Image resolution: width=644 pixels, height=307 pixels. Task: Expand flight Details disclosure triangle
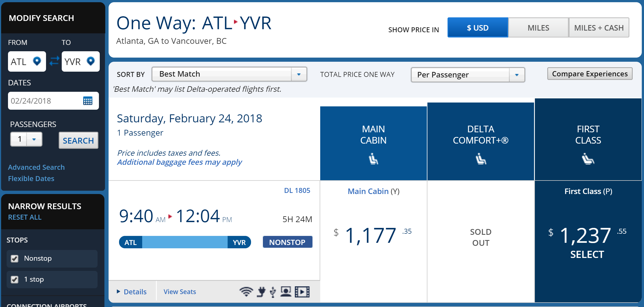pyautogui.click(x=118, y=292)
